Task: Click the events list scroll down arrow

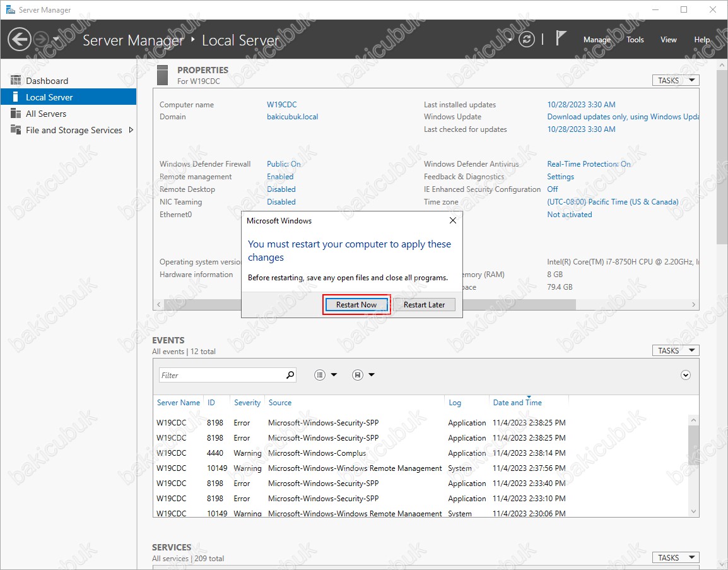Action: (693, 511)
